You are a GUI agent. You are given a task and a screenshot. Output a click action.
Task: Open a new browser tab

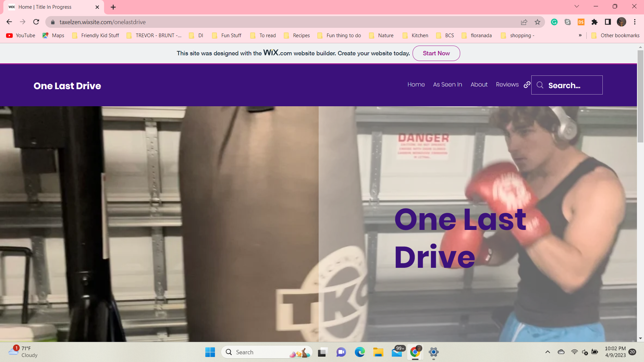(x=113, y=7)
